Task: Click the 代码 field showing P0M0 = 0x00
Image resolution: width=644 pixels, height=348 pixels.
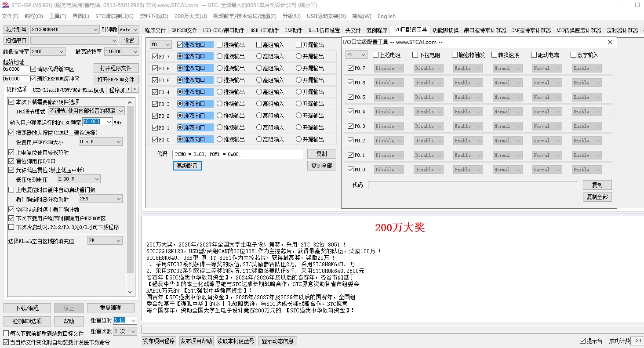Action: coord(237,154)
